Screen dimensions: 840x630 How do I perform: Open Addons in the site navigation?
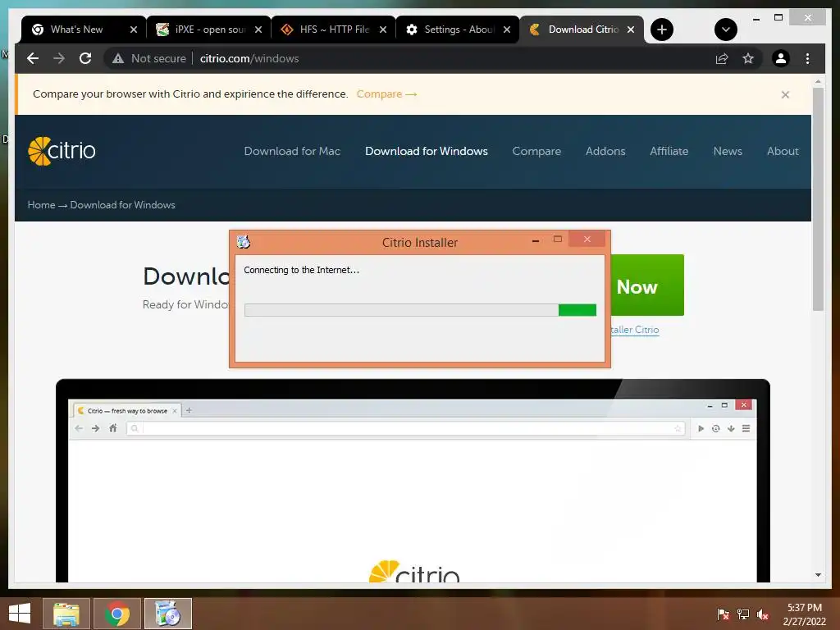pos(605,151)
